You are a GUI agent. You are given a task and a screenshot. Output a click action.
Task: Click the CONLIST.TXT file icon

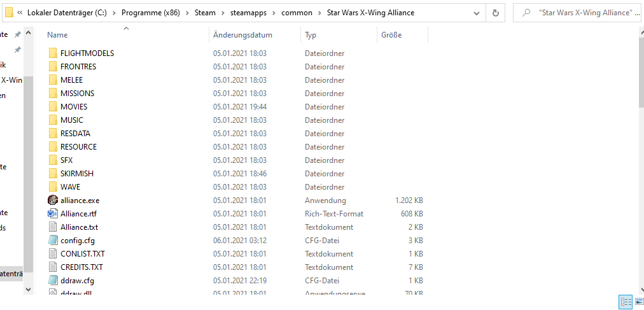click(x=53, y=254)
